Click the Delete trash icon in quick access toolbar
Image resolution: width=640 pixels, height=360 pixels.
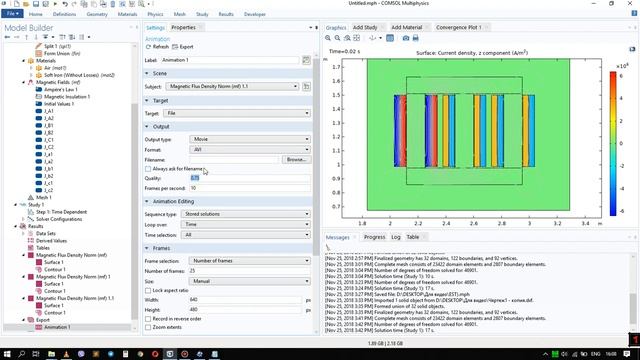pos(113,4)
